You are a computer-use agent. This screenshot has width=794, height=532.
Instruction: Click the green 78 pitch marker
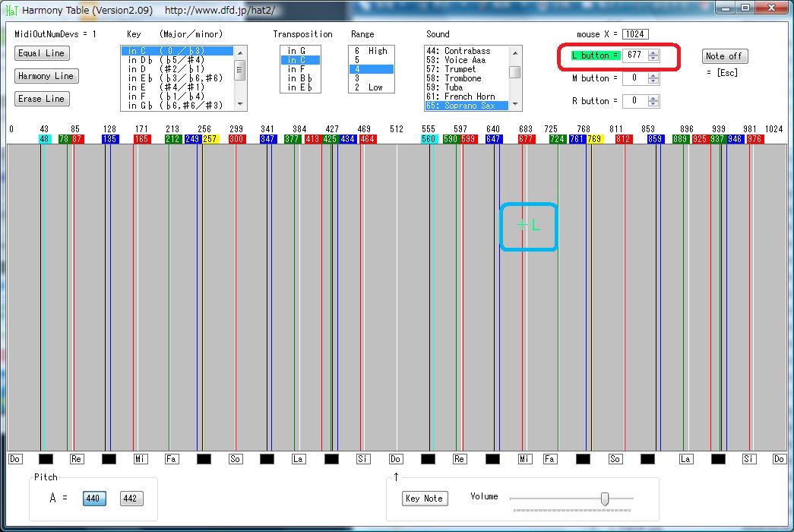click(64, 139)
